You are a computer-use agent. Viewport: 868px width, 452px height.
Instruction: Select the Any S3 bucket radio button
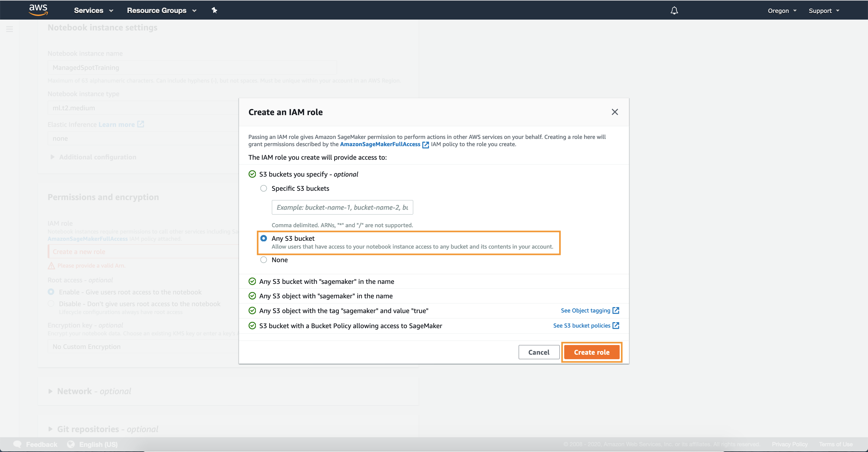[263, 238]
